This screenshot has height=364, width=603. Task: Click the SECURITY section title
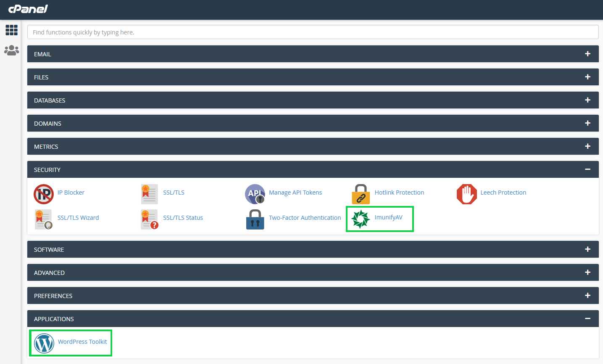[x=47, y=170]
